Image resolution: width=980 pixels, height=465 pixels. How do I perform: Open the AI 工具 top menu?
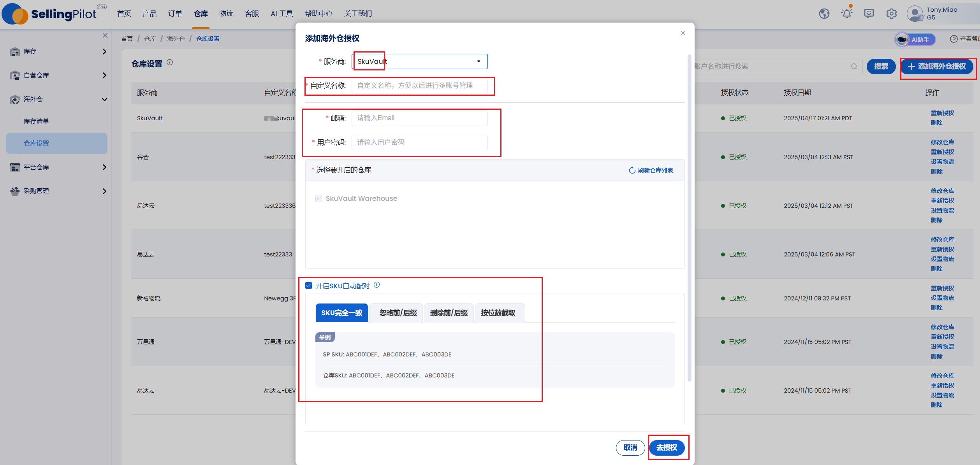282,14
